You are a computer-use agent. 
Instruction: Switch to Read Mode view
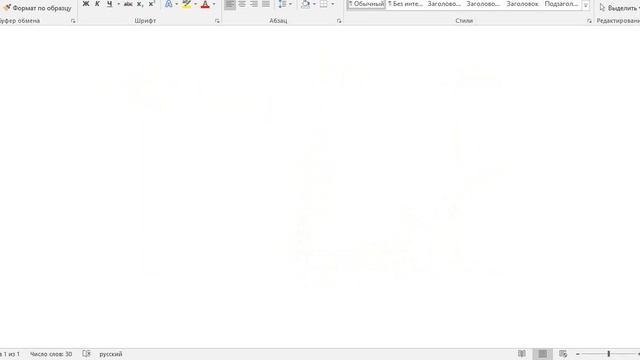pyautogui.click(x=522, y=354)
